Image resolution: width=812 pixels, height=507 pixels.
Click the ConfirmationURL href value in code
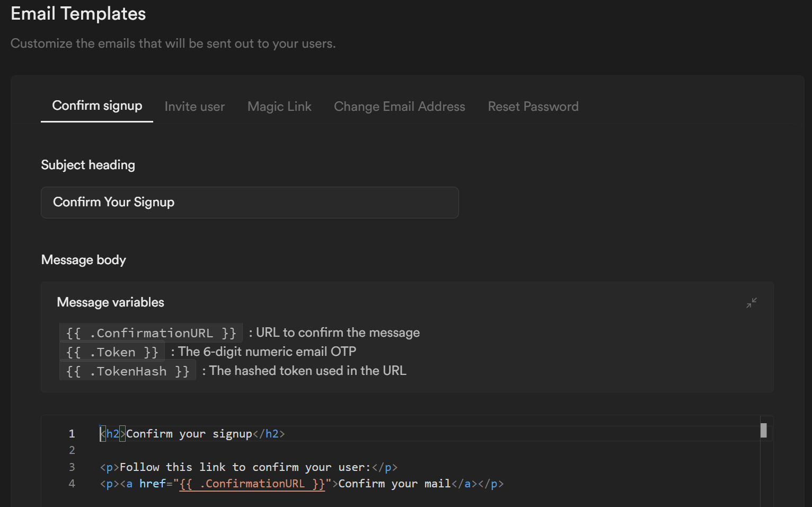(252, 484)
